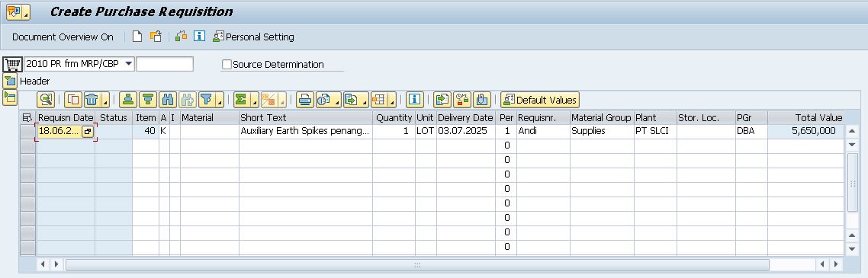Click the hand icon in grid toolbar
The width and height of the screenshot is (868, 278).
481,100
